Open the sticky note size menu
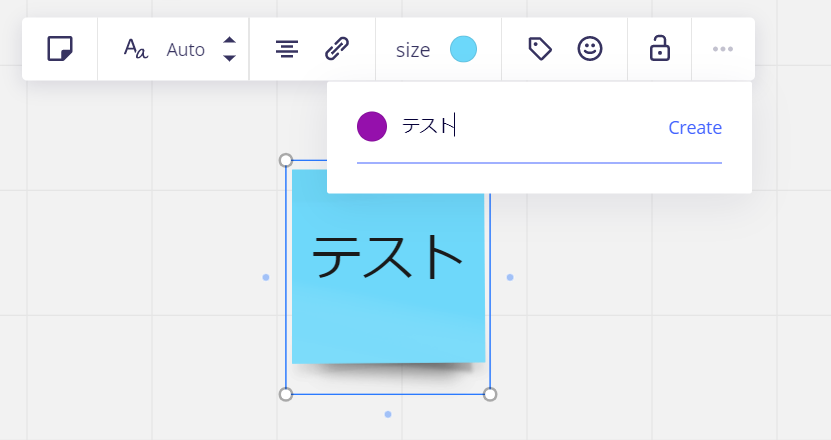 coord(412,49)
